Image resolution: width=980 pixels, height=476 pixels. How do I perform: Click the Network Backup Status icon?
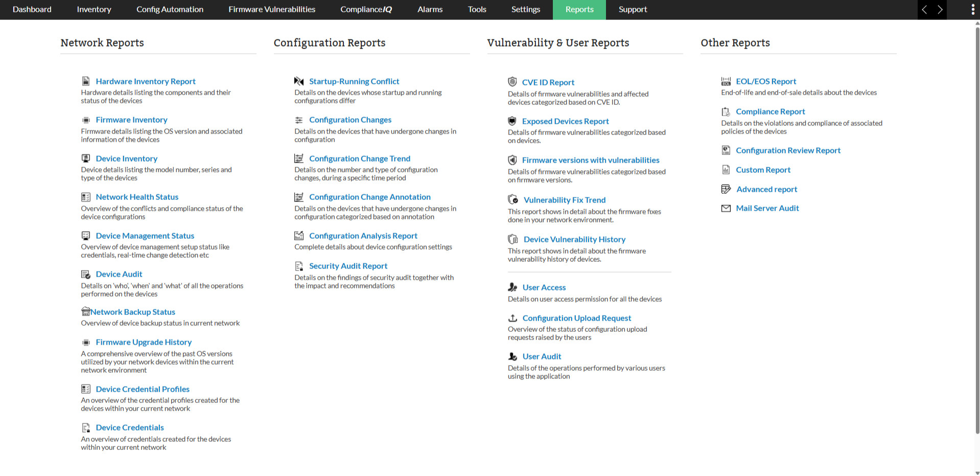click(86, 311)
